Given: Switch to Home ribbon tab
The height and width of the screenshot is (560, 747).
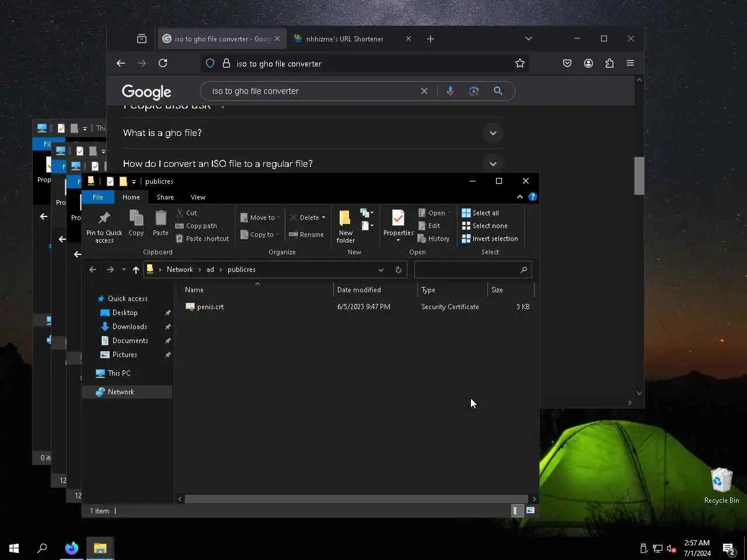Looking at the screenshot, I should (x=131, y=197).
